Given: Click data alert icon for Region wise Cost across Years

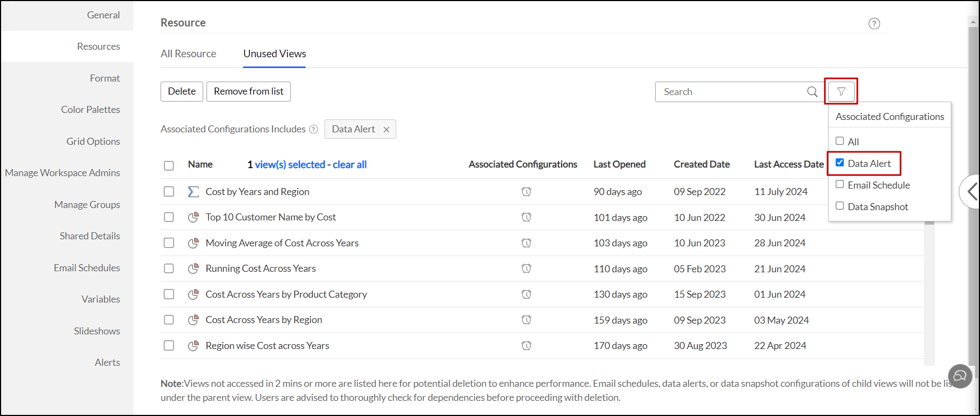Looking at the screenshot, I should click(x=526, y=346).
